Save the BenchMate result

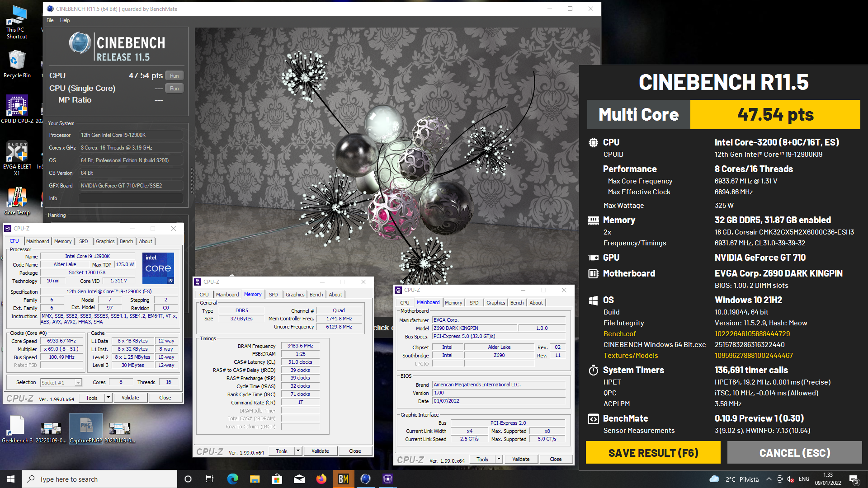[x=653, y=453]
